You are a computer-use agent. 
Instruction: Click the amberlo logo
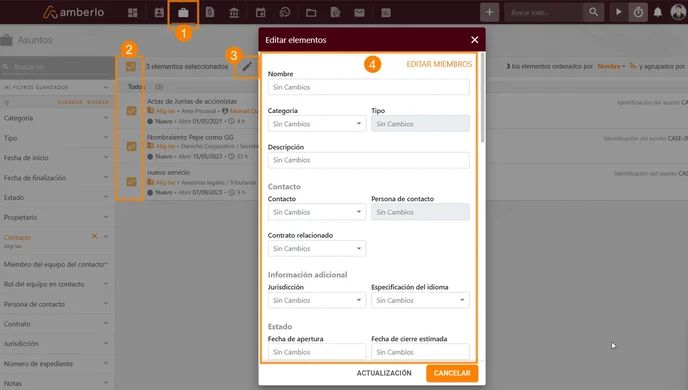coord(74,12)
